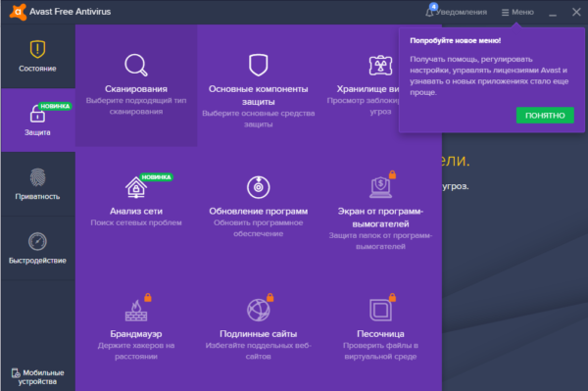This screenshot has height=391, width=588.
Task: Click the Avast logo icon
Action: pyautogui.click(x=18, y=11)
